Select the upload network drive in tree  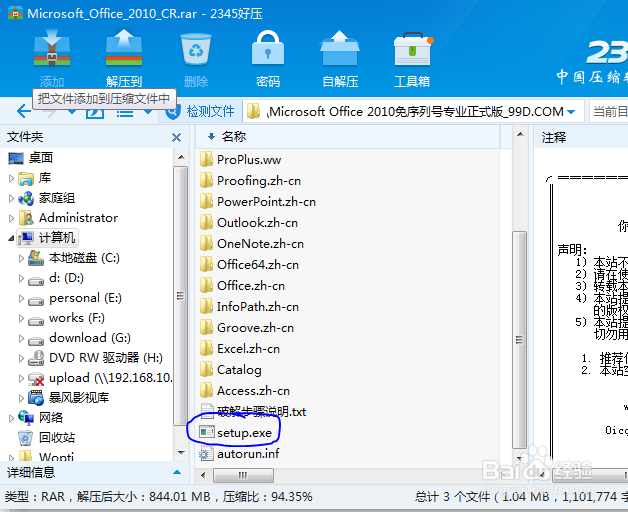click(111, 378)
